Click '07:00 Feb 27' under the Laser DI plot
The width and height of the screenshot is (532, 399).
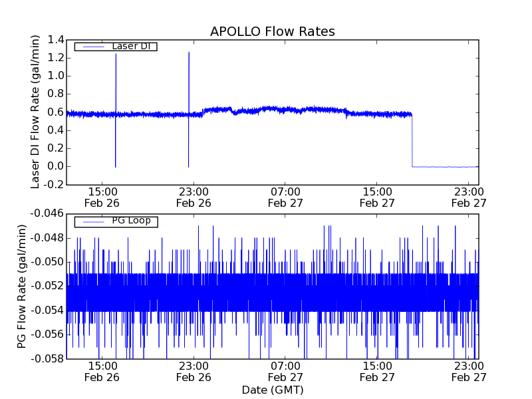[x=285, y=198]
